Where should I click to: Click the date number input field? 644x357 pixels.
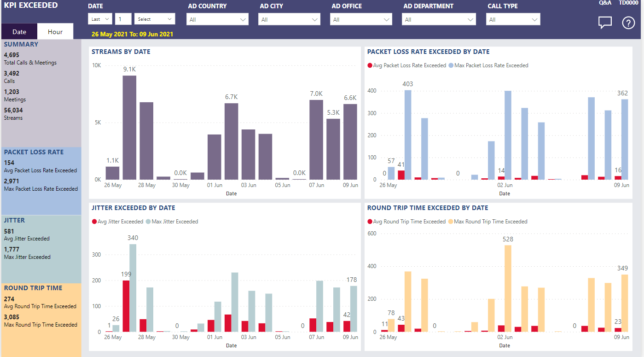point(123,19)
